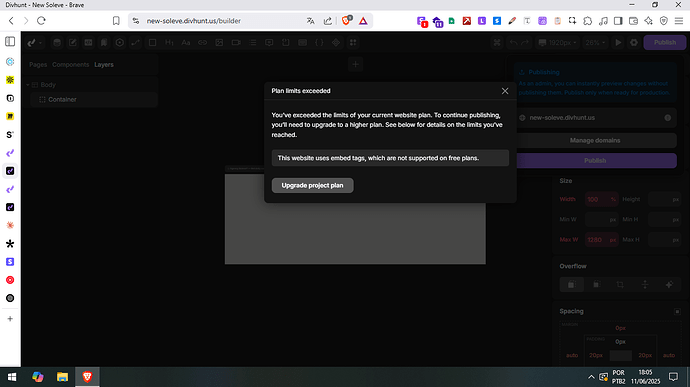Open the zoom percentage dropdown
This screenshot has width=690, height=387.
(595, 43)
